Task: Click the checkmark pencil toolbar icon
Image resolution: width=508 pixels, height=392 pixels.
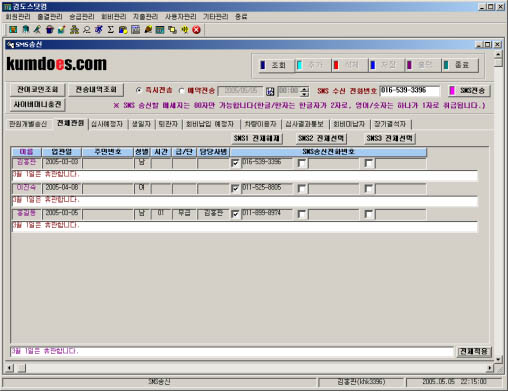Action: 62,30
